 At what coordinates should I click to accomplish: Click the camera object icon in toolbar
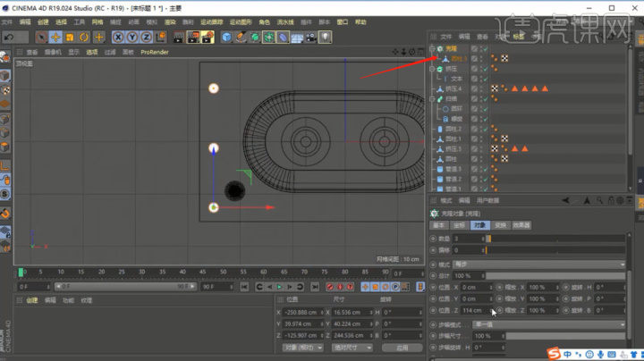[310, 37]
